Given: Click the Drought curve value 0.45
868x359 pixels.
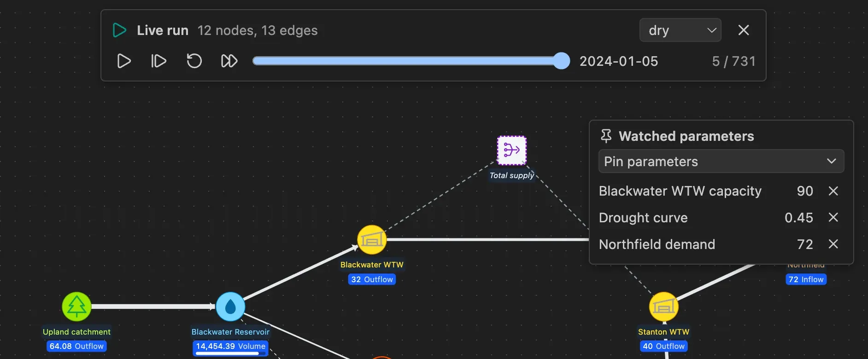Looking at the screenshot, I should (x=799, y=218).
